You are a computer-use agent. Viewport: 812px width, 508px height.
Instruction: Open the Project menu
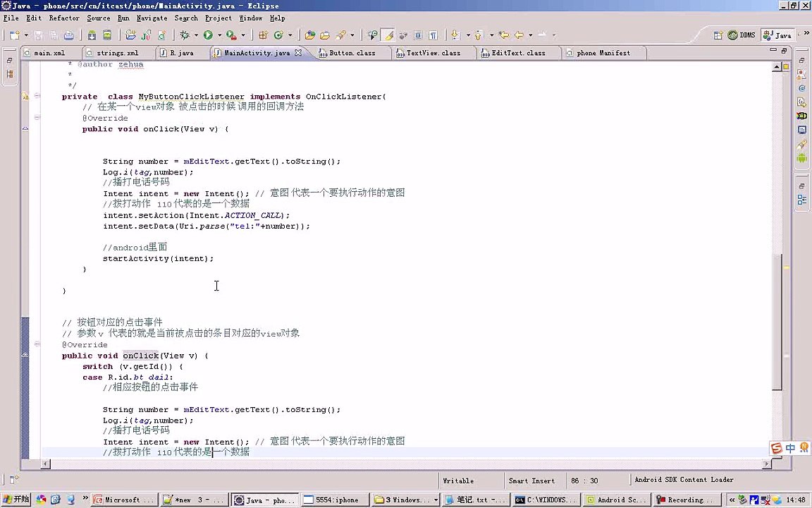tap(219, 18)
